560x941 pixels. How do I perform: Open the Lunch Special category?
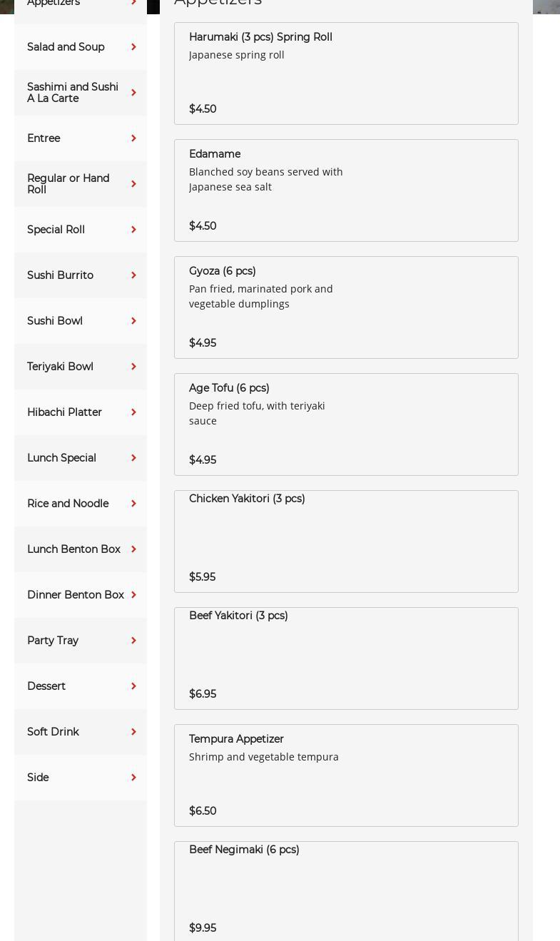click(x=61, y=458)
